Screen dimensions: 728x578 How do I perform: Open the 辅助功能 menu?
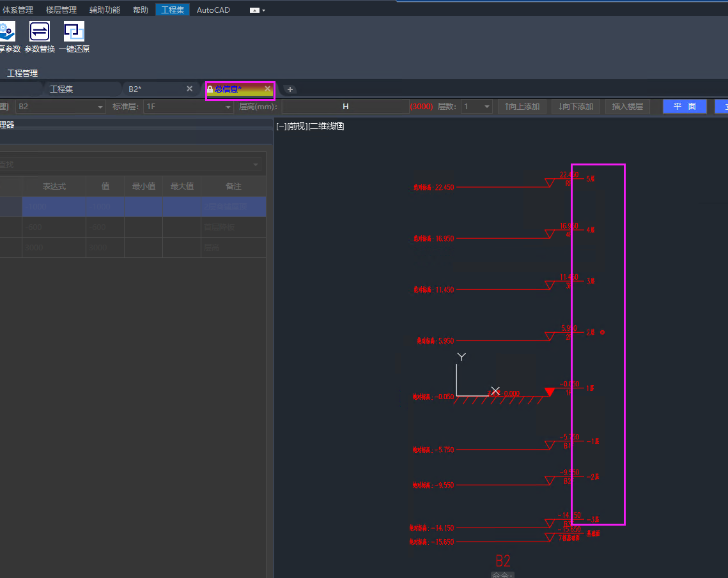point(105,10)
